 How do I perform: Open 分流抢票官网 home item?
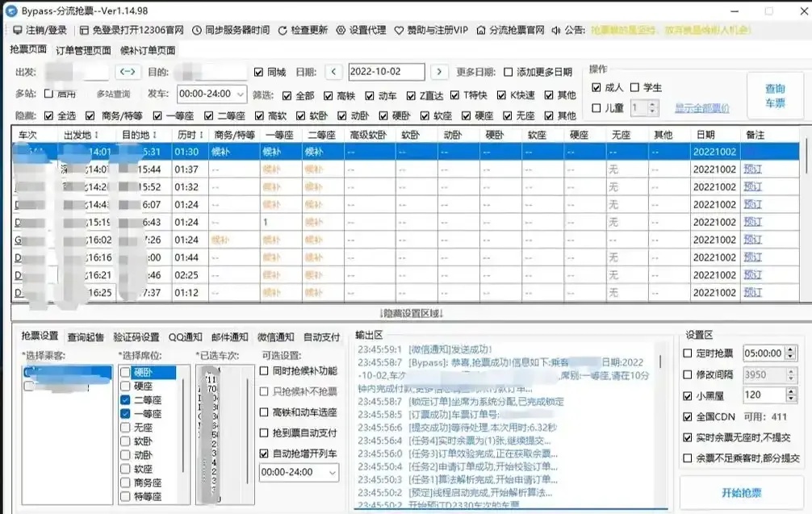pos(510,30)
